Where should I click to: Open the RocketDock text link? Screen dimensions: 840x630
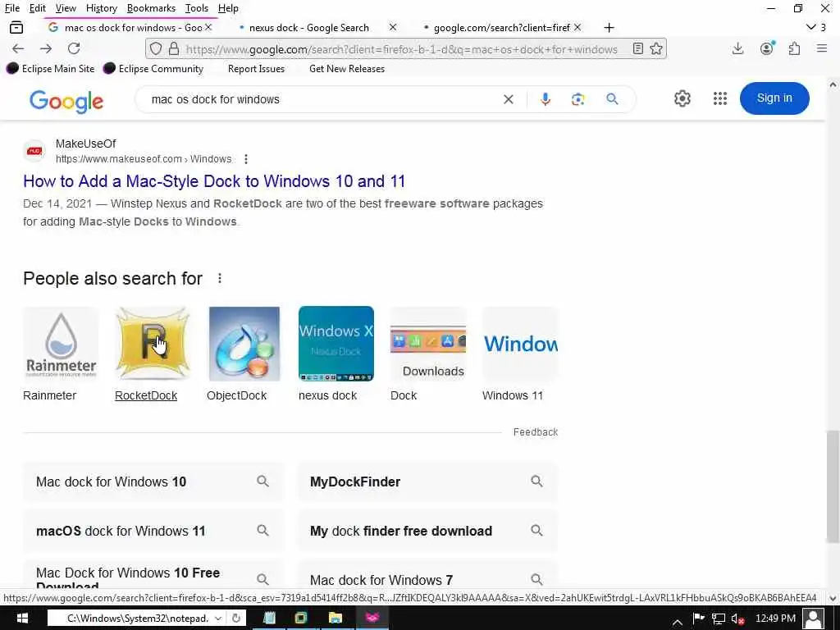point(146,395)
